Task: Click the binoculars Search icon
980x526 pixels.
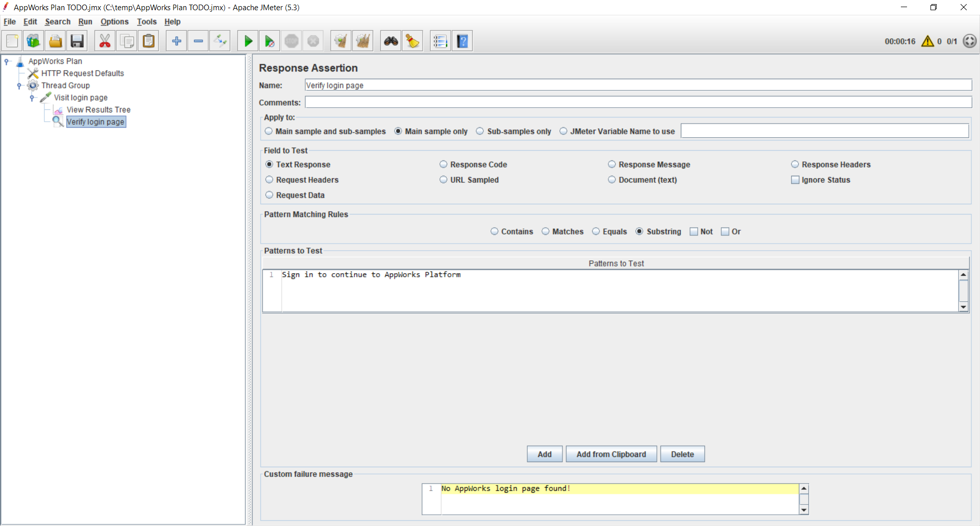Action: point(391,41)
